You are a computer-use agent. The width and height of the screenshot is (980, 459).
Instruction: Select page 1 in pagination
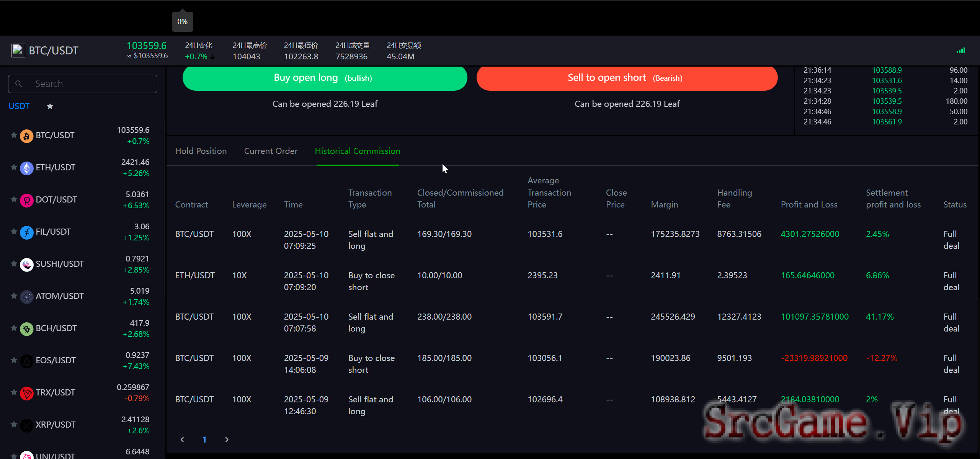204,439
